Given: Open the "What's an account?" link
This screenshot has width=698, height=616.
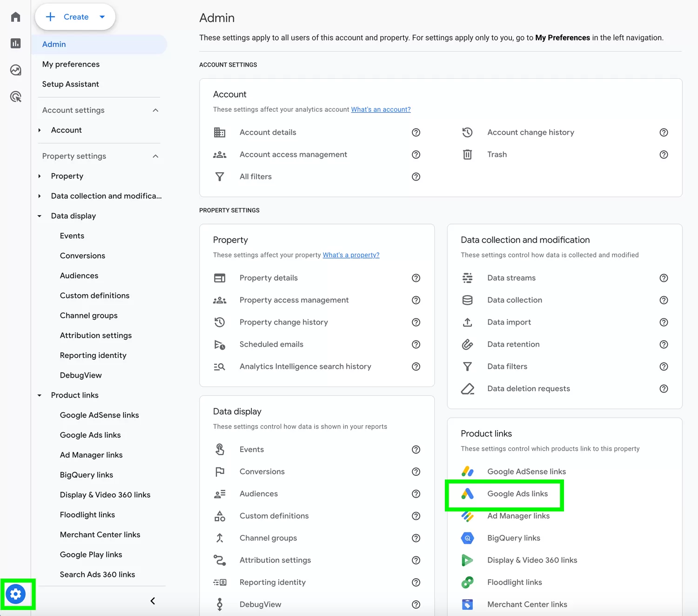Looking at the screenshot, I should pos(381,109).
